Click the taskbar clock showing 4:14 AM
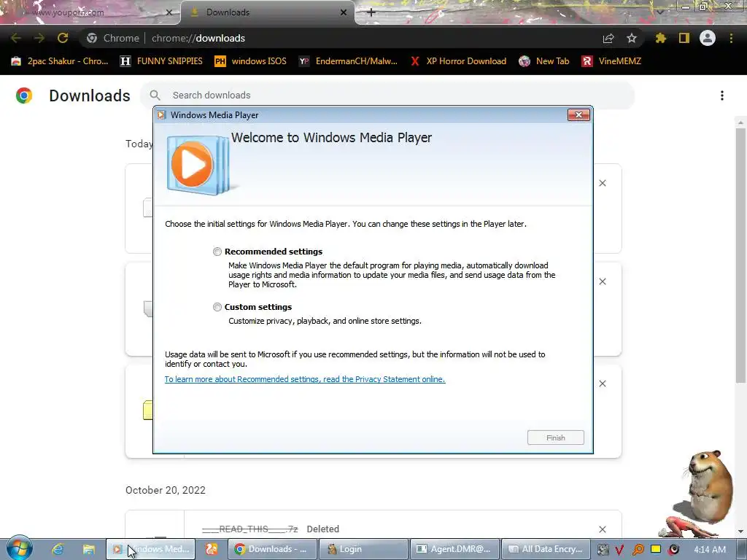Viewport: 747px width, 560px height. click(709, 549)
